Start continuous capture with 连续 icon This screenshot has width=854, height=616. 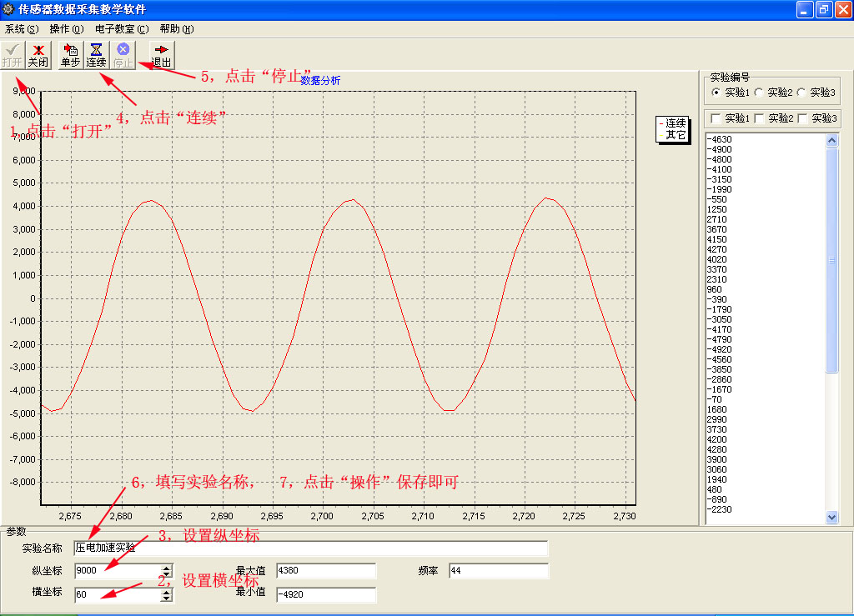pyautogui.click(x=96, y=55)
